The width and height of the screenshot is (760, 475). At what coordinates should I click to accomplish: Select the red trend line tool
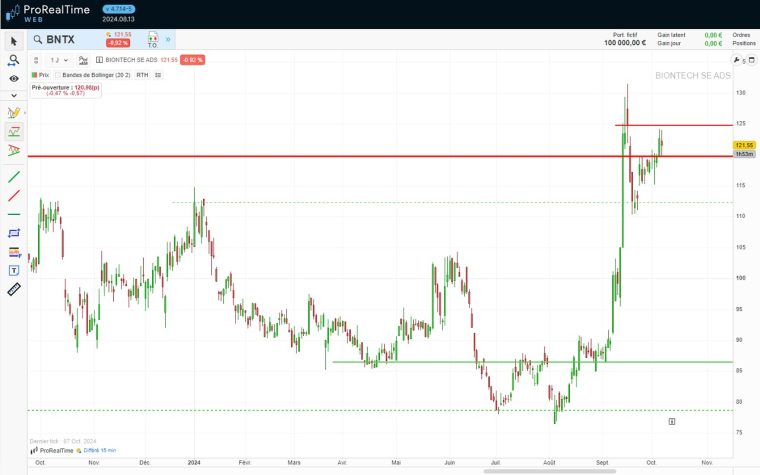pos(14,196)
